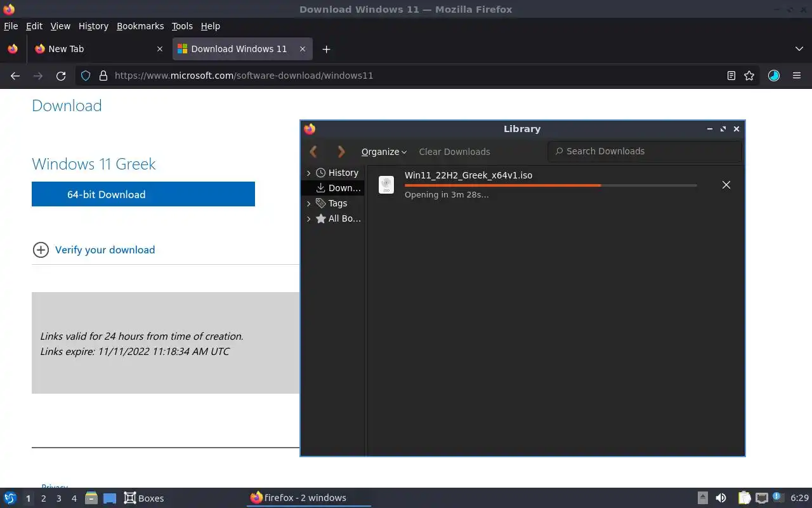The image size is (812, 508).
Task: Open the Bookmarks menu
Action: pyautogui.click(x=140, y=26)
